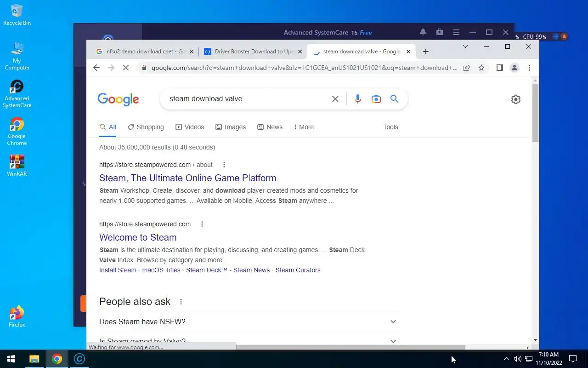Click the Advanced SystemCare taskbar icon
The height and width of the screenshot is (368, 588).
point(79,359)
